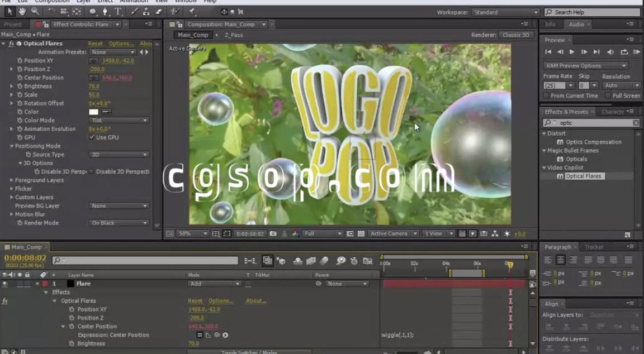Enable the From Current Time checkbox
The width and height of the screenshot is (644, 354).
pyautogui.click(x=547, y=96)
